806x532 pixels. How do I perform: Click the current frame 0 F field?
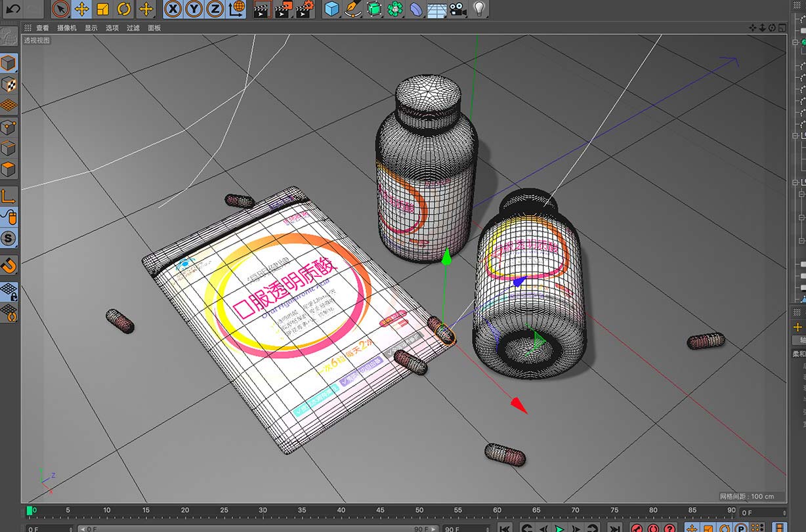click(x=762, y=512)
